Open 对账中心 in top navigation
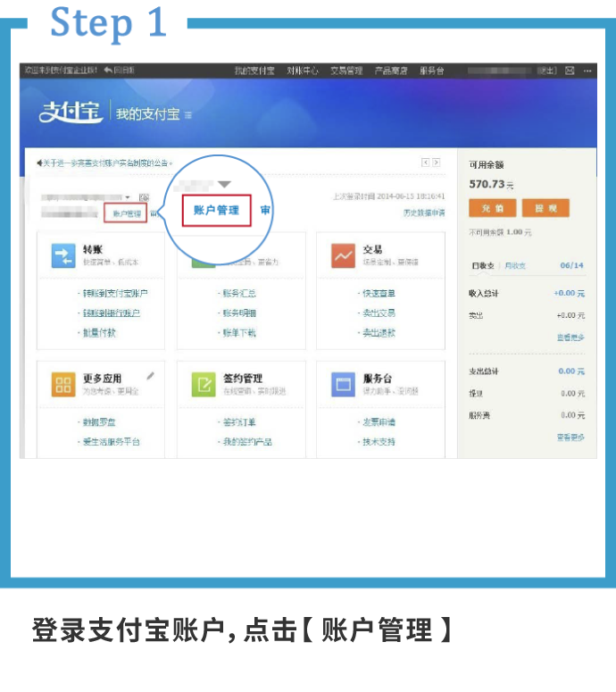This screenshot has height=692, width=616. 303,71
